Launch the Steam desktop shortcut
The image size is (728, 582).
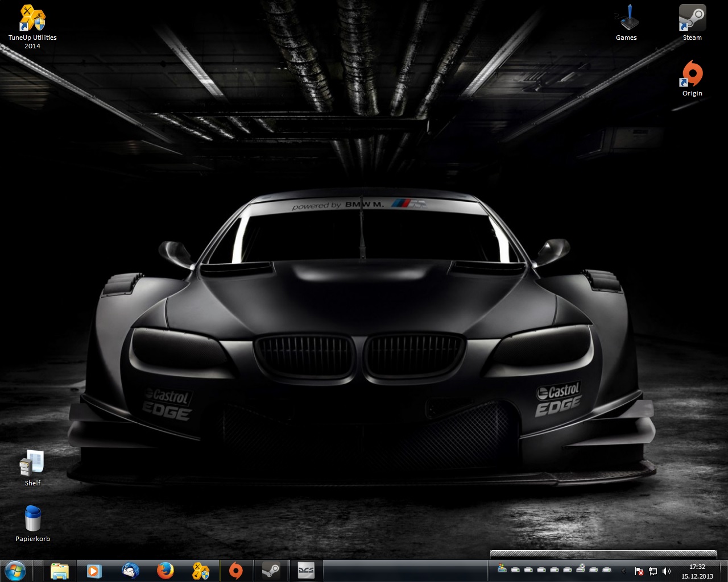[692, 23]
